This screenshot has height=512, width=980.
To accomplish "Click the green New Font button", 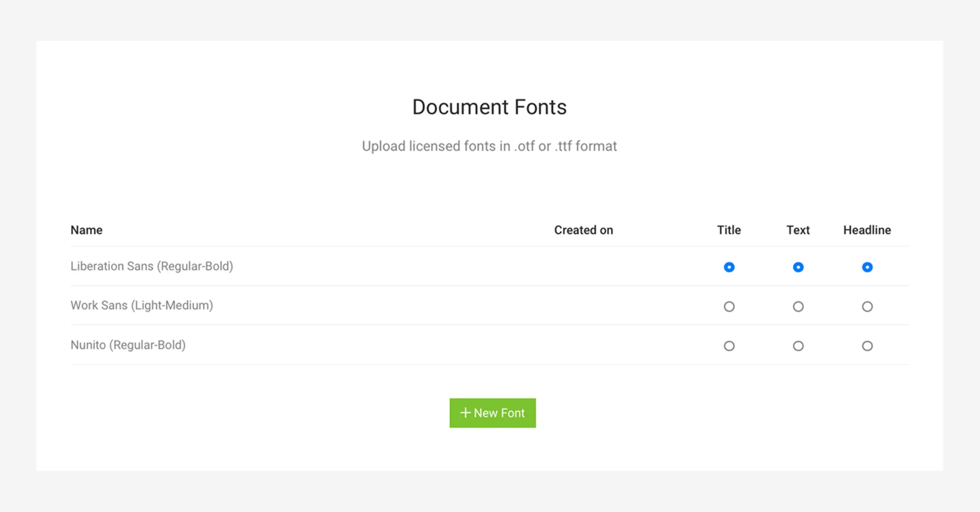I will tap(492, 413).
